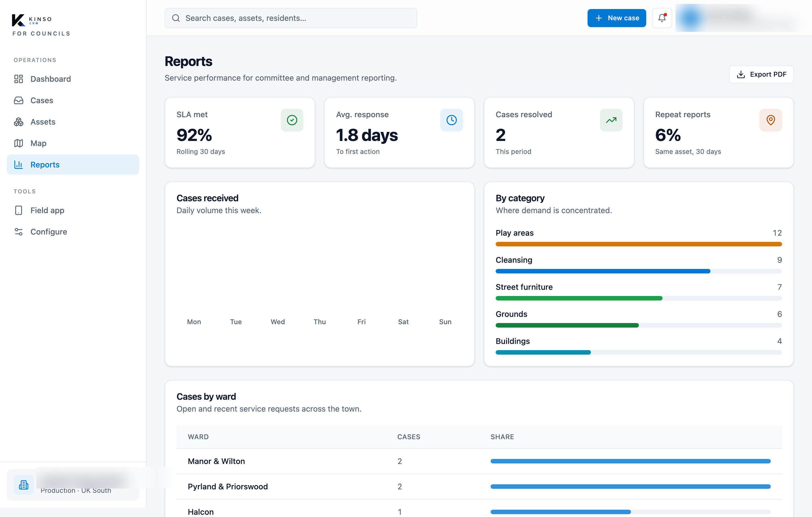812x517 pixels.
Task: Open Configure settings
Action: 73,232
